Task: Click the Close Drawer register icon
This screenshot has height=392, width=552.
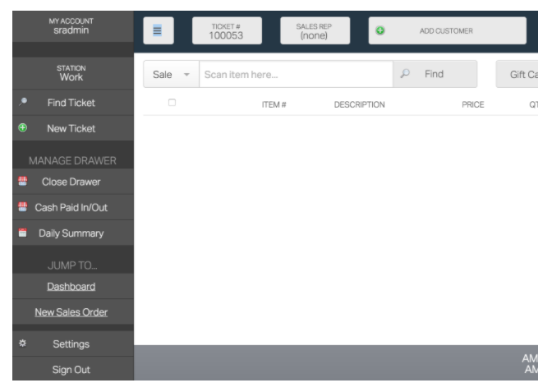Action: click(x=24, y=182)
